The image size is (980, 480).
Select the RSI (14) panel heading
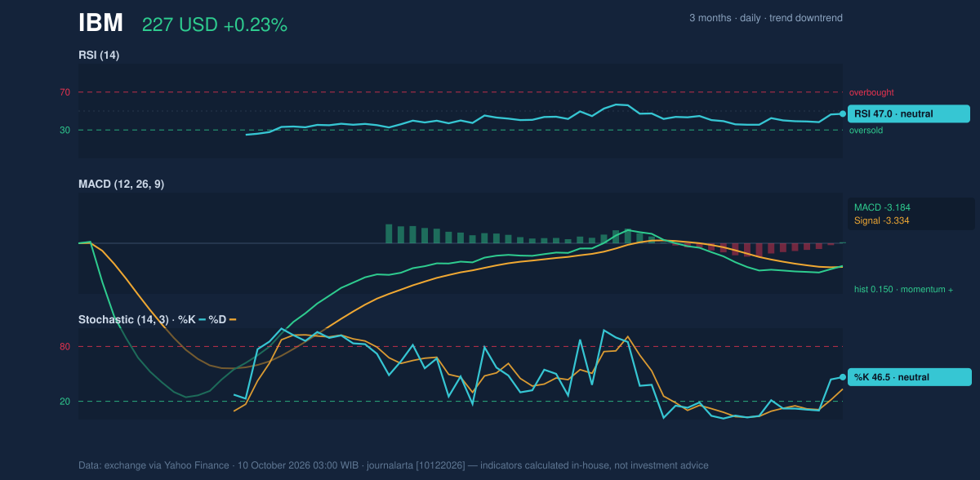(99, 55)
